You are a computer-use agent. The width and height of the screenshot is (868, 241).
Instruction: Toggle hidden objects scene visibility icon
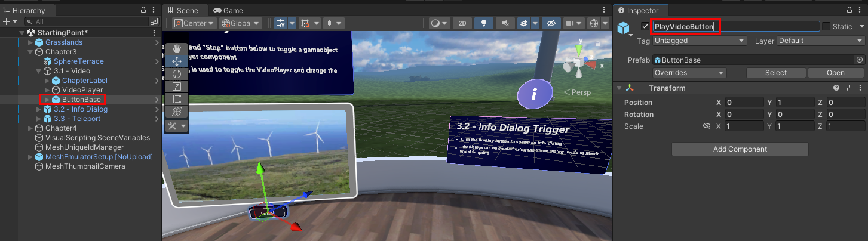(551, 23)
